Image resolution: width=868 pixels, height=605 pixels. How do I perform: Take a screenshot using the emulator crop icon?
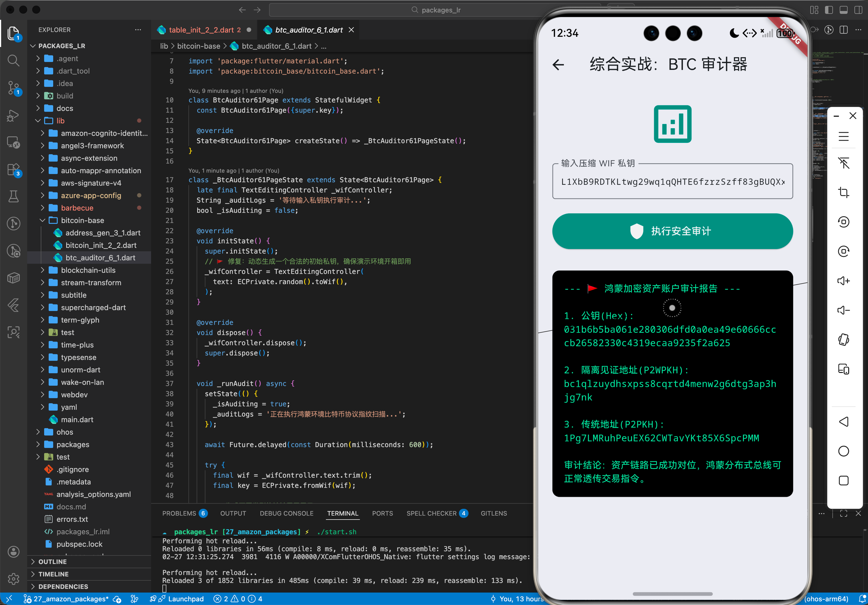pos(843,192)
